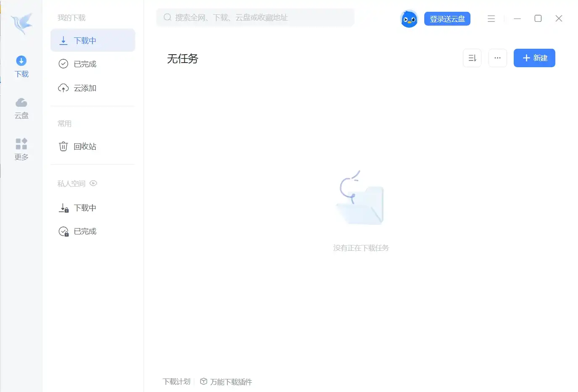Open the 回收站 recycle bin
The width and height of the screenshot is (578, 392).
pos(93,146)
